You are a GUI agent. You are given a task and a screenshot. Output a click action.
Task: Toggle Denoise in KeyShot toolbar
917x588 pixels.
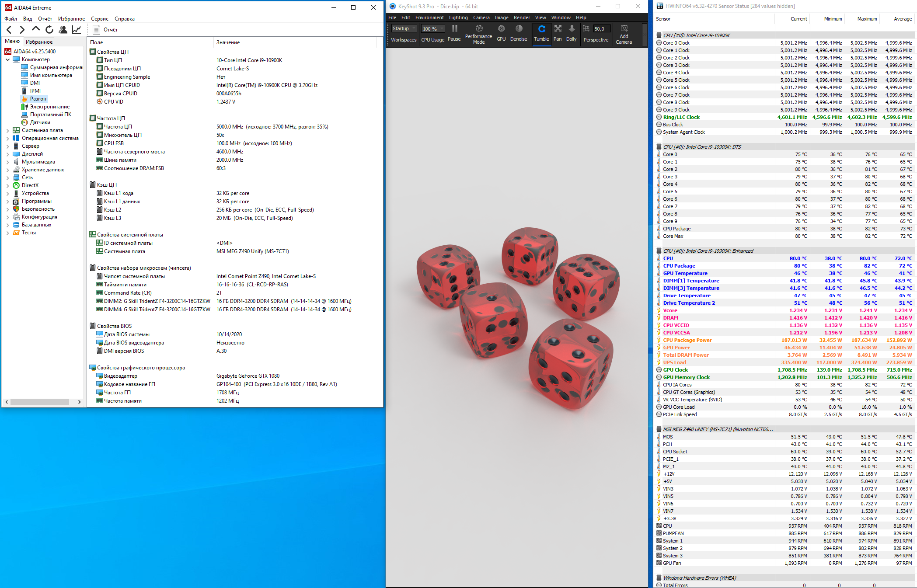(519, 32)
